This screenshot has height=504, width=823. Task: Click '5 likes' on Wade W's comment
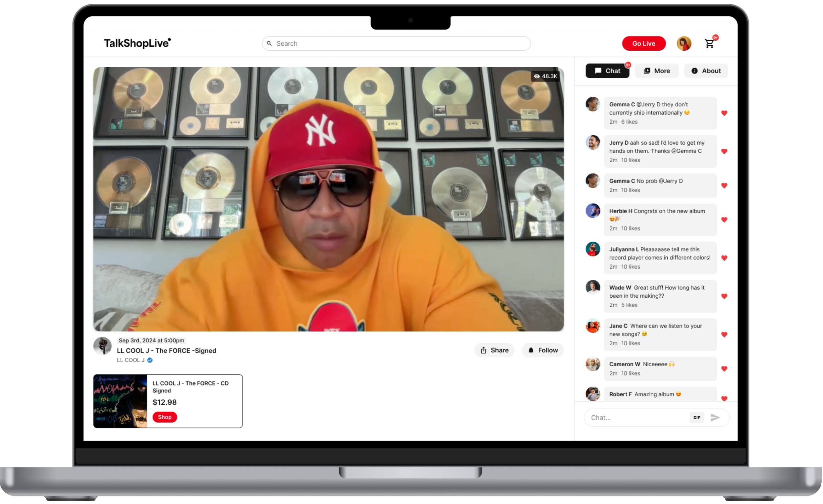[630, 305]
